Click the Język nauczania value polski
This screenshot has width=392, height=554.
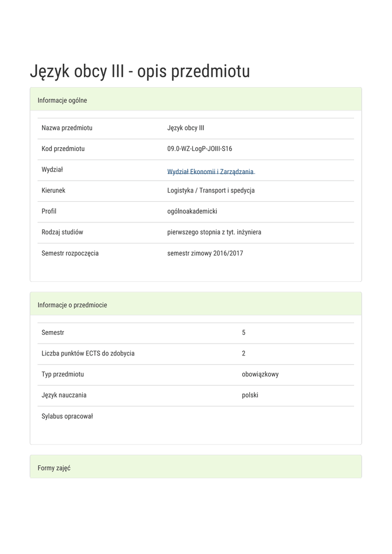click(250, 395)
